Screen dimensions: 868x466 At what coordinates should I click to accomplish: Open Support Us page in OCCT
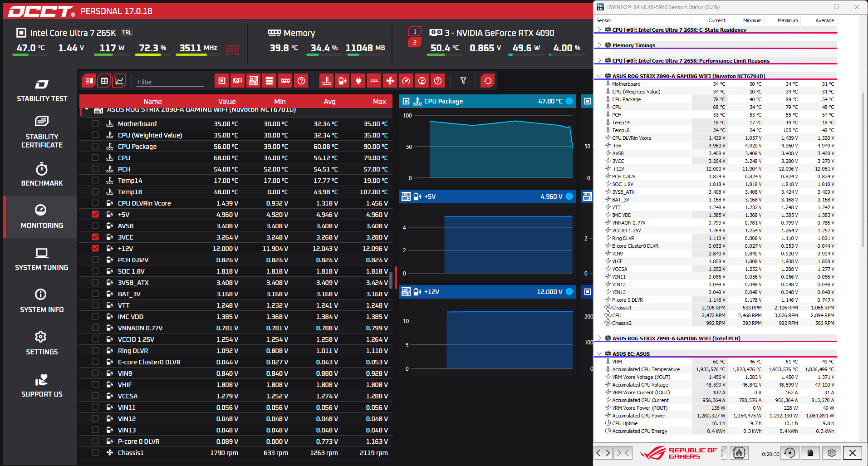42,386
